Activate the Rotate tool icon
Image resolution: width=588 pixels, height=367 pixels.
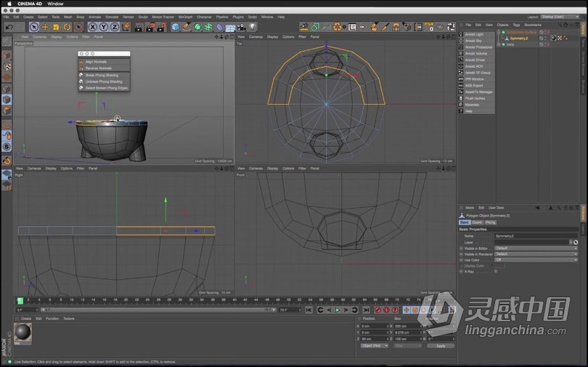tap(67, 27)
